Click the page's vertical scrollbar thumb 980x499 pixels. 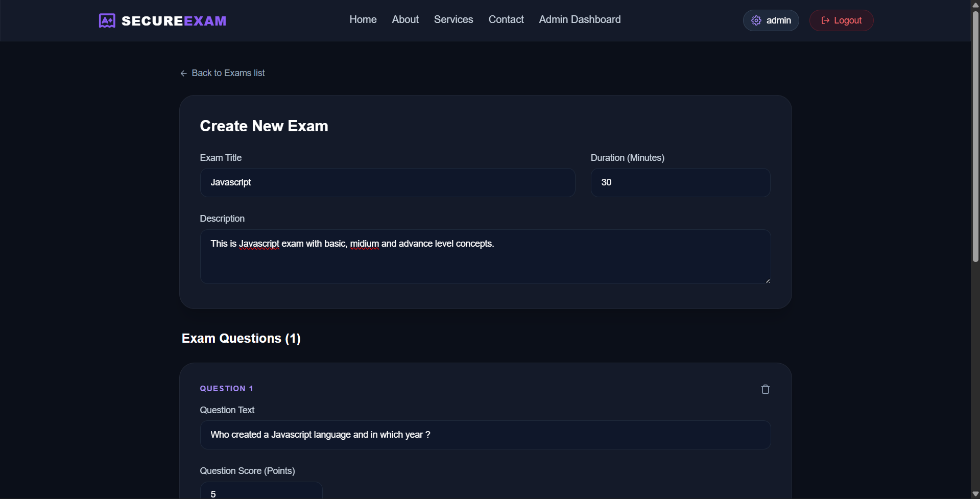[x=975, y=137]
